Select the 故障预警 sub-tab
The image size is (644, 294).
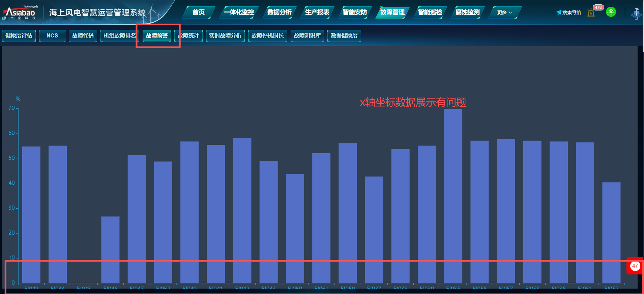point(157,35)
